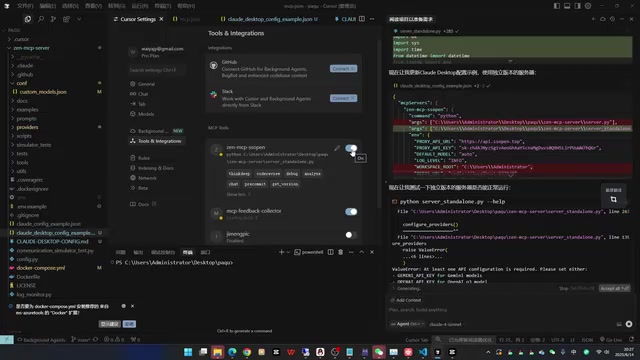
Task: Edit zen-mcp-ssopen with the pencil icon
Action: point(337,148)
